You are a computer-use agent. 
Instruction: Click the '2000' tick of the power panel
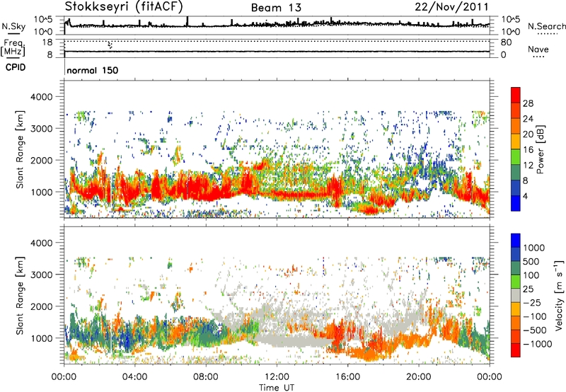(x=41, y=160)
